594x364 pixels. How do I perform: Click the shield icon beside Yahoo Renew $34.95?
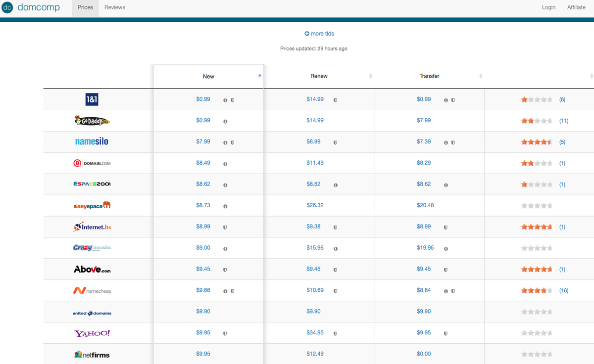[335, 334]
